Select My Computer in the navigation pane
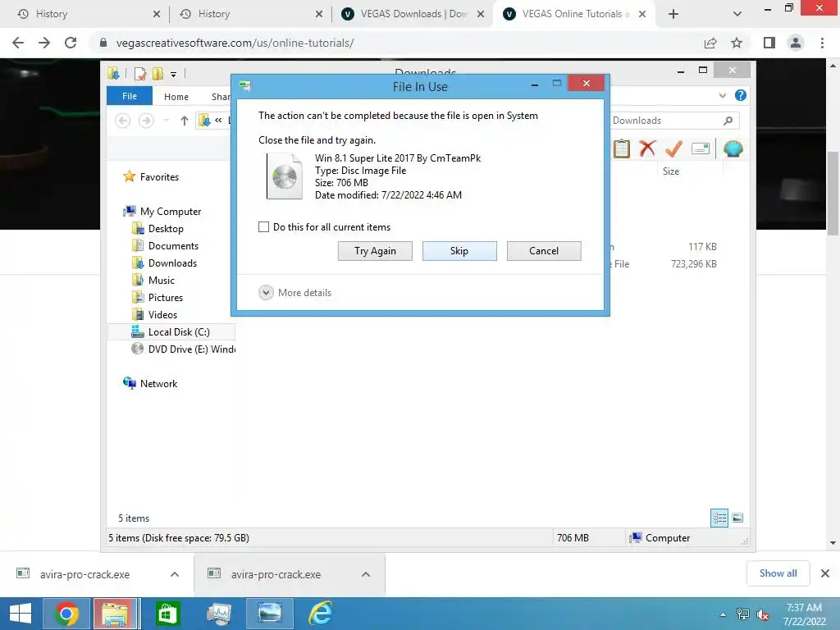This screenshot has height=630, width=840. (171, 212)
